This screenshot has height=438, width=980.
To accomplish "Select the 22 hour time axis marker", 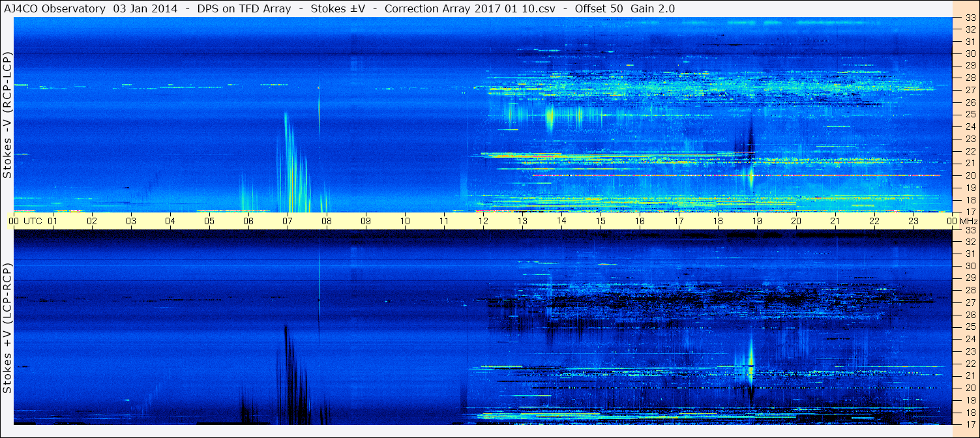I will [874, 221].
